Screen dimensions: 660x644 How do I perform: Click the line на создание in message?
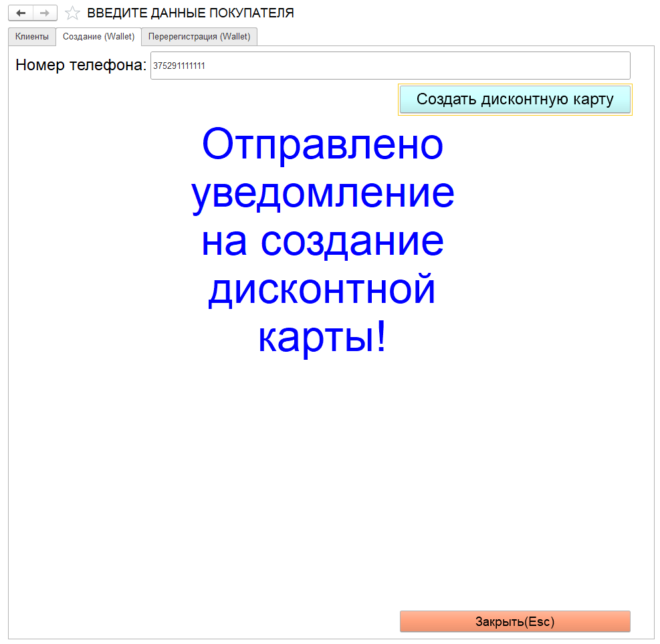(322, 241)
